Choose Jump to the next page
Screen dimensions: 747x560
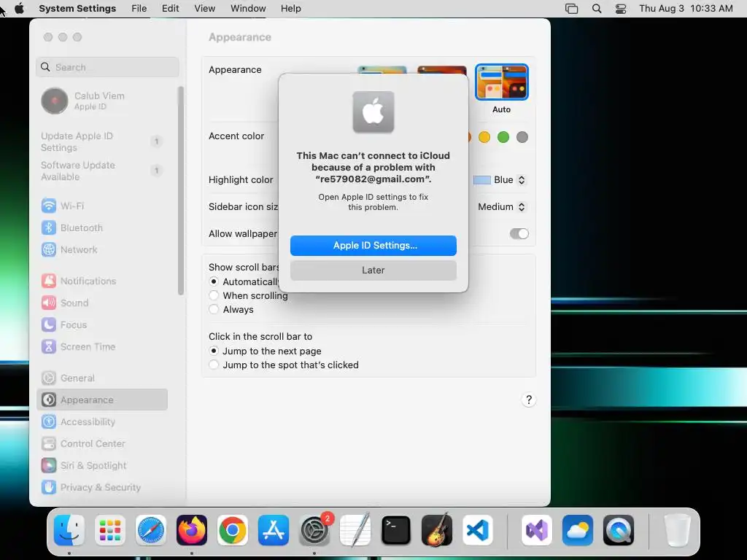[x=214, y=351]
